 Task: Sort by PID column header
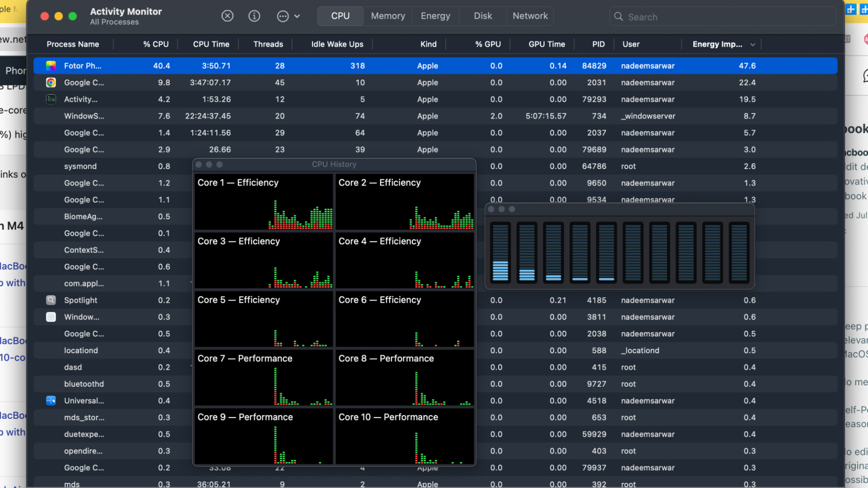[x=598, y=44]
